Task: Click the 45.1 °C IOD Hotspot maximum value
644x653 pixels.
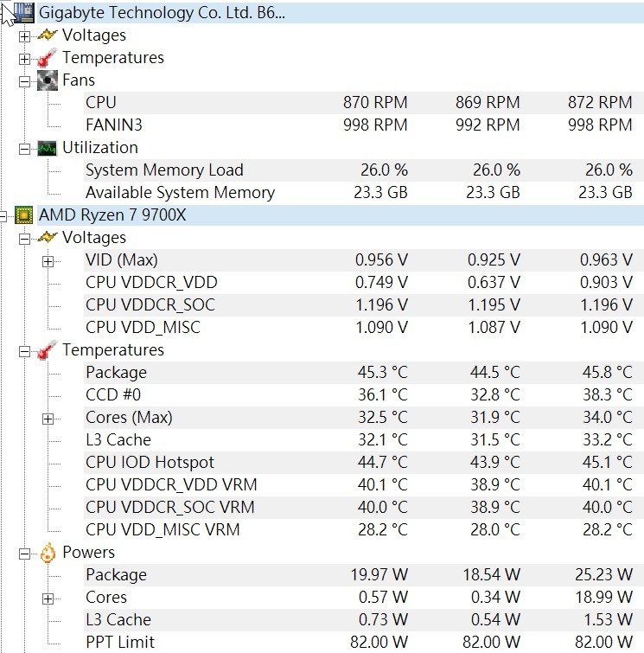Action: [608, 462]
